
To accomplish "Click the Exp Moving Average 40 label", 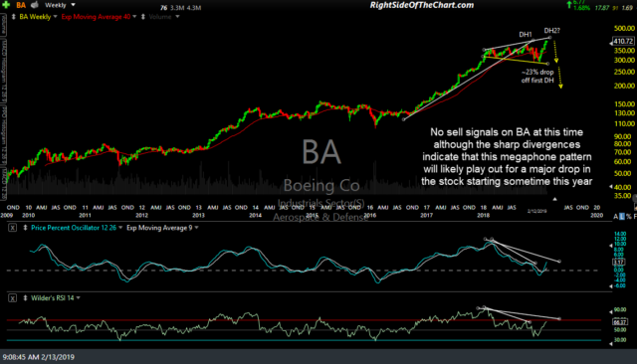I will 96,17.
